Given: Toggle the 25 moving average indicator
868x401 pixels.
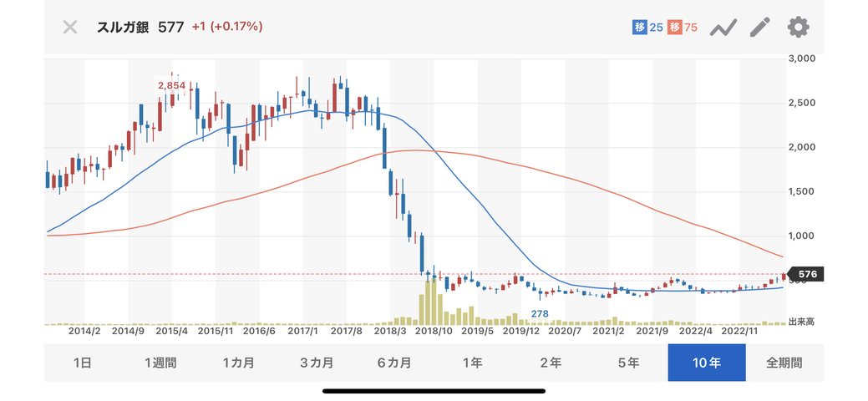Looking at the screenshot, I should click(x=647, y=27).
